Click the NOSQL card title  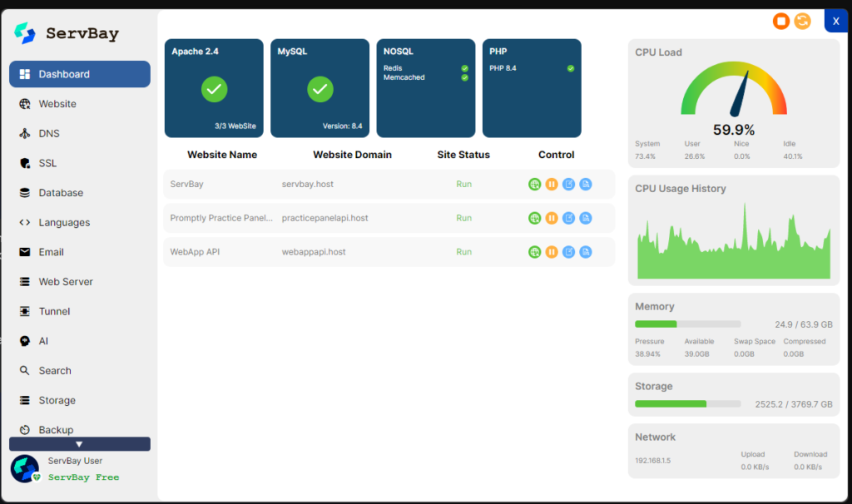pos(399,52)
